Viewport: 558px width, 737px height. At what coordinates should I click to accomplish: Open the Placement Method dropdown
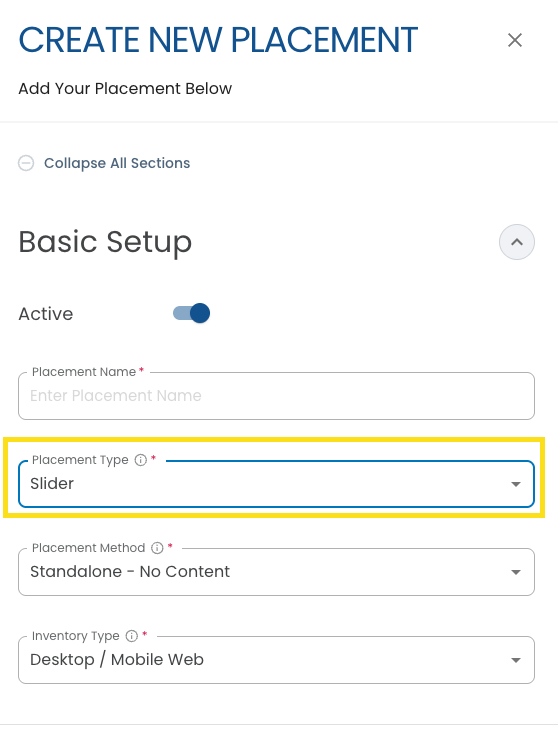(276, 572)
